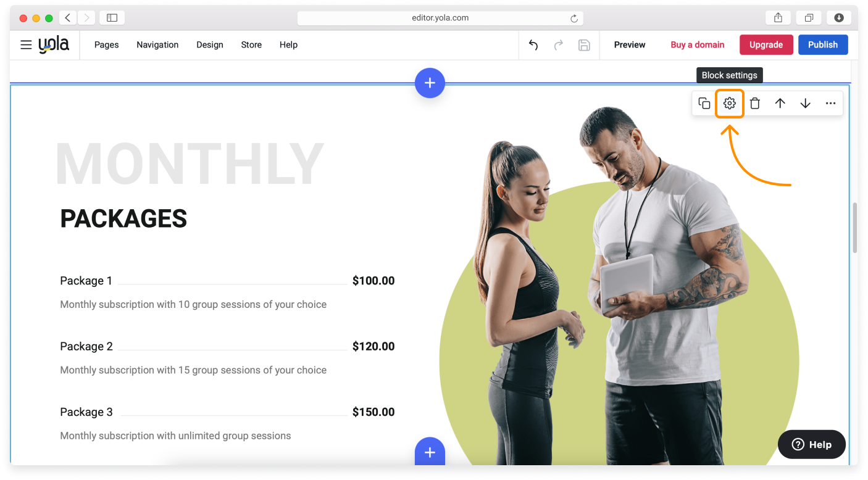Delete the block with trash icon
The width and height of the screenshot is (868, 480).
(754, 104)
